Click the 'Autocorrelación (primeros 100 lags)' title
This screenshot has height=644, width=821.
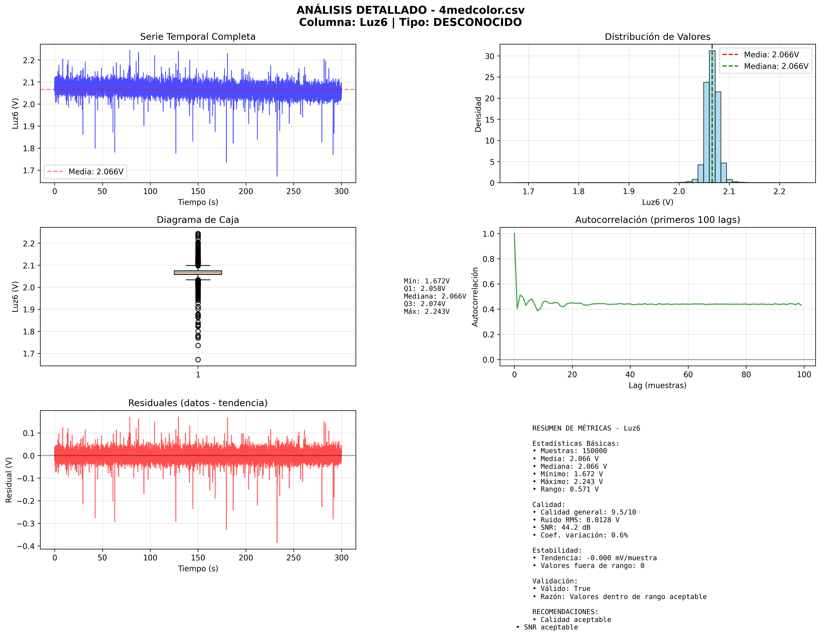tap(657, 220)
